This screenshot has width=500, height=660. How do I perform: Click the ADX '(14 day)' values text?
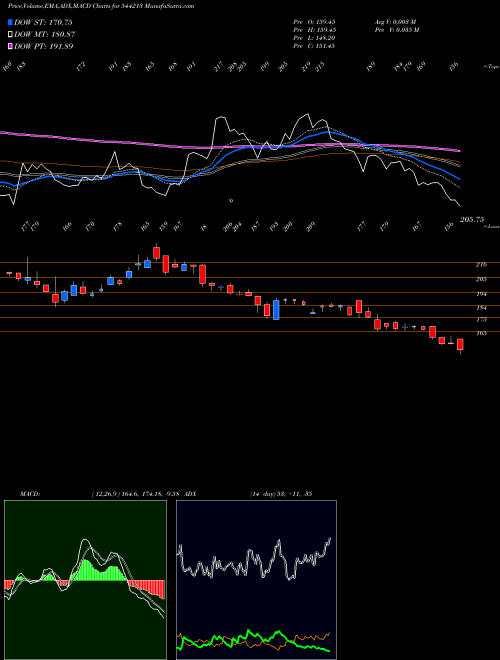tap(280, 494)
